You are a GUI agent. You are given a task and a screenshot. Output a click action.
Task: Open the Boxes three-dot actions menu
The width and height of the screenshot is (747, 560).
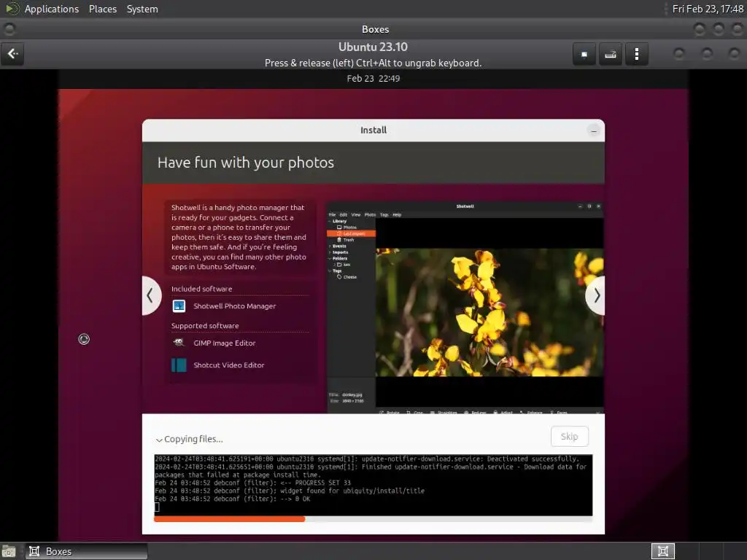[x=636, y=54]
